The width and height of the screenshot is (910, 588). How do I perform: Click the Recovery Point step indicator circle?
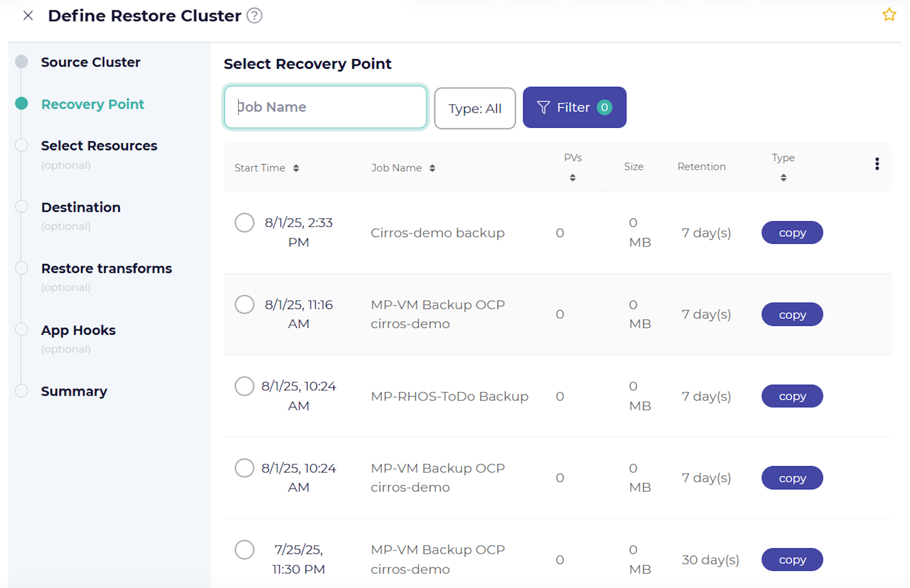point(21,103)
